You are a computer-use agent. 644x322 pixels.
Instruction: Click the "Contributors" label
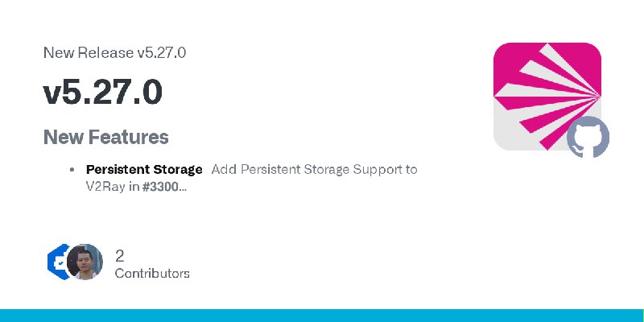click(152, 274)
